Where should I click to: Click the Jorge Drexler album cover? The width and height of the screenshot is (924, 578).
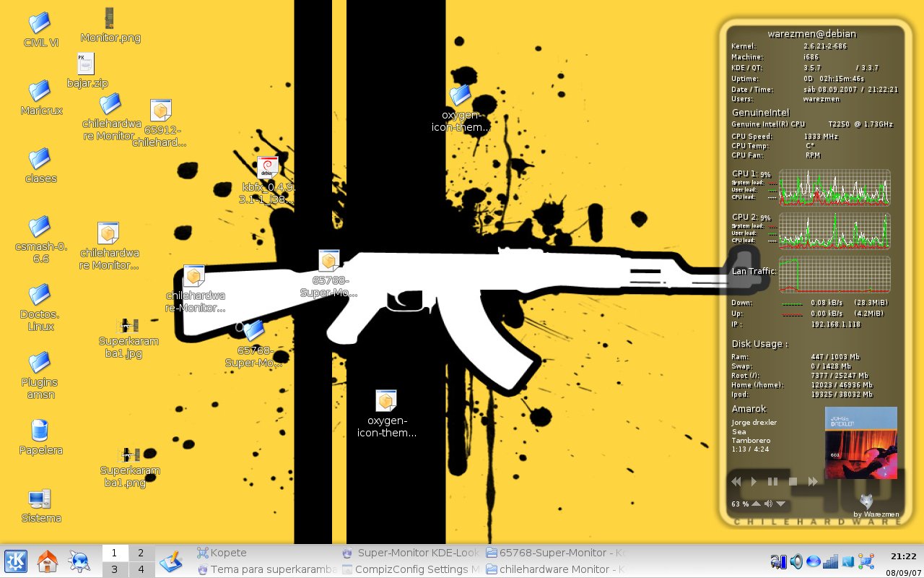pos(861,443)
